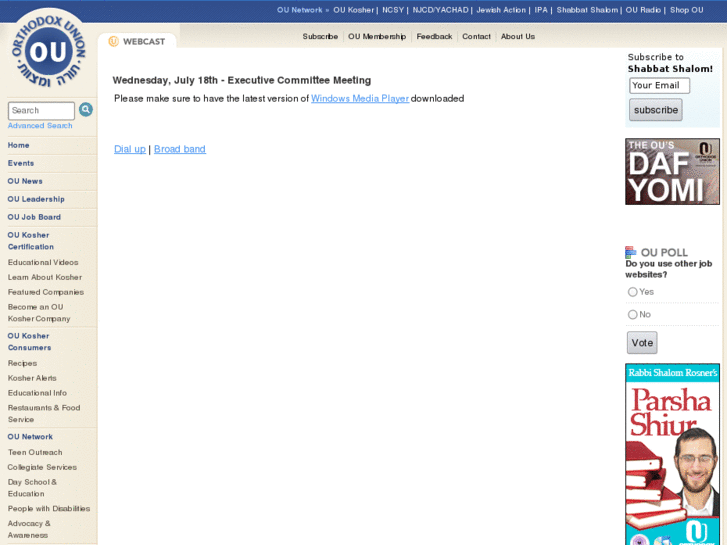Image resolution: width=727 pixels, height=545 pixels.
Task: Open Advanced Search link
Action: point(40,126)
